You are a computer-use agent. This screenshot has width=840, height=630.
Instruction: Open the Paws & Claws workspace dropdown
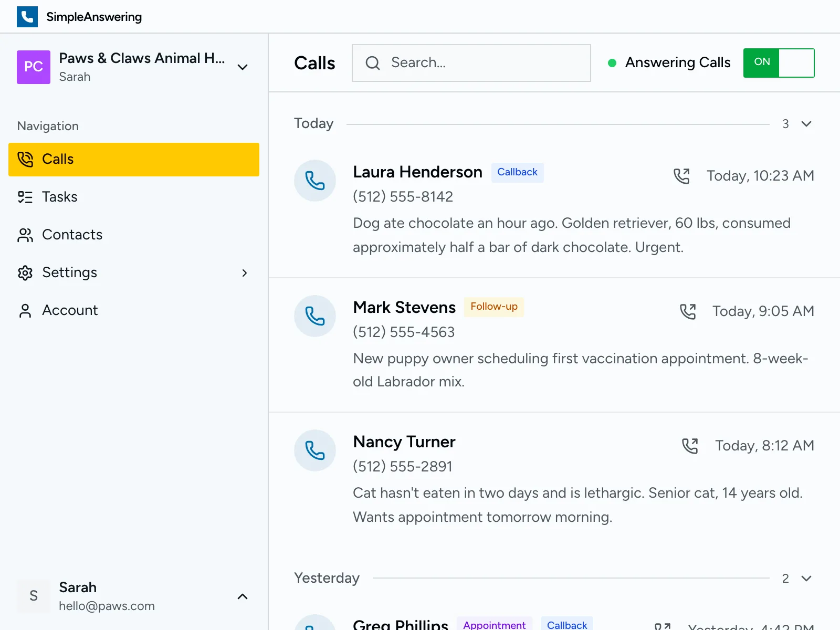coord(242,67)
